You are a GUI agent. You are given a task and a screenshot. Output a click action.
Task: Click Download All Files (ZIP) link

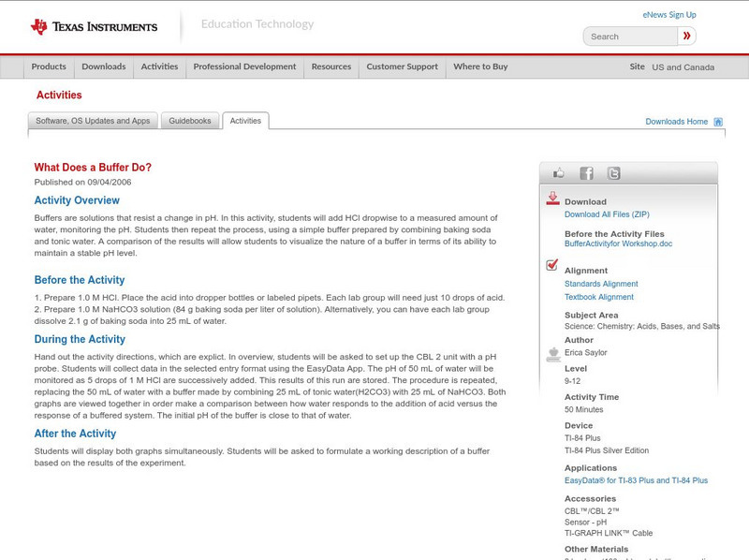pyautogui.click(x=607, y=214)
